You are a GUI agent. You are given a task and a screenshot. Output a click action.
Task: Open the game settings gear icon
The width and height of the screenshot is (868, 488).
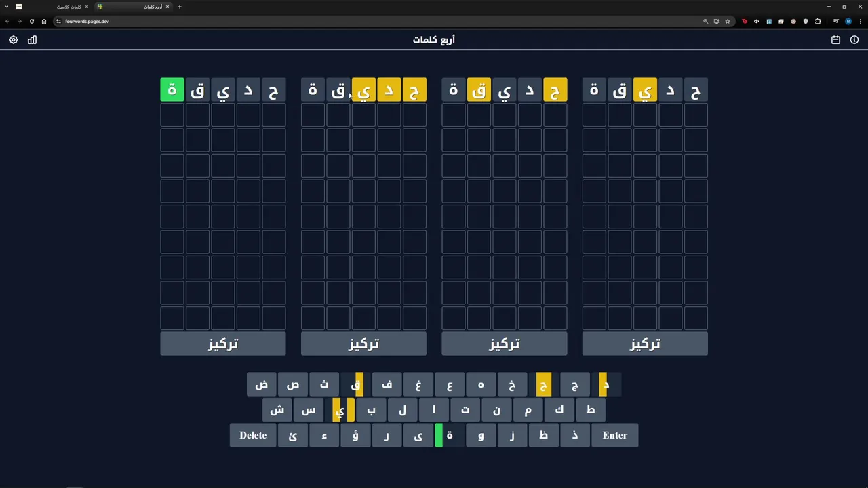tap(14, 40)
